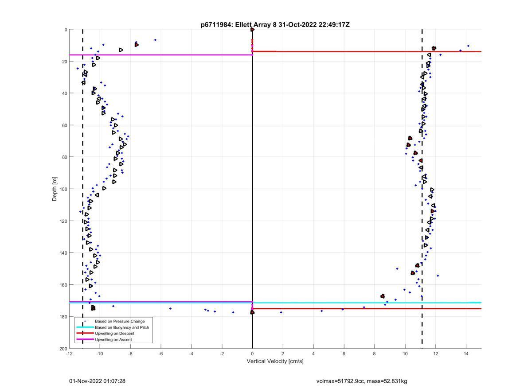The width and height of the screenshot is (532, 392).
Task: Click x-axis tick label '10'
Action: 405,354
